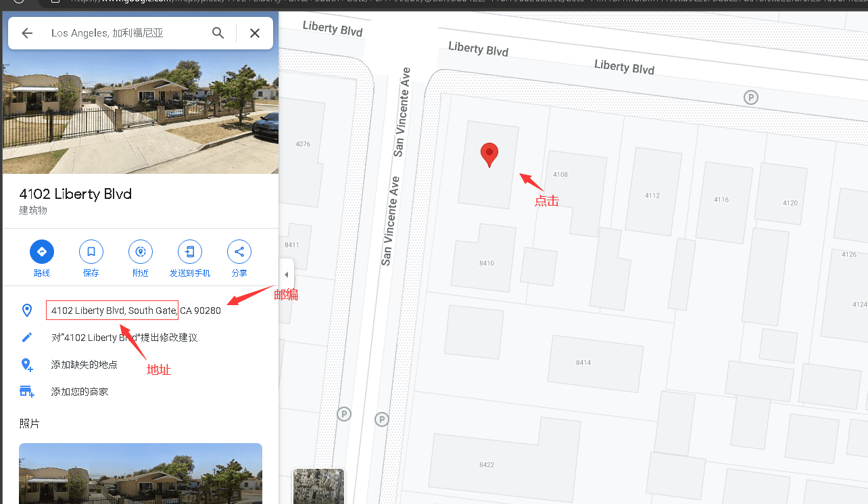Choose 添加您的商家 option
This screenshot has width=868, height=504.
click(x=80, y=392)
